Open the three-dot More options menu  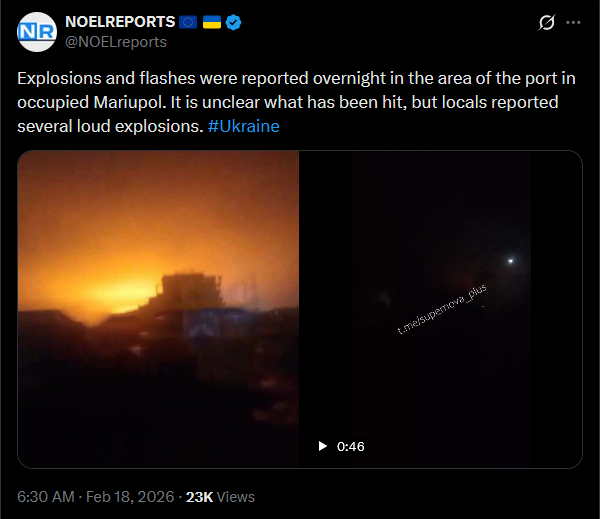573,23
